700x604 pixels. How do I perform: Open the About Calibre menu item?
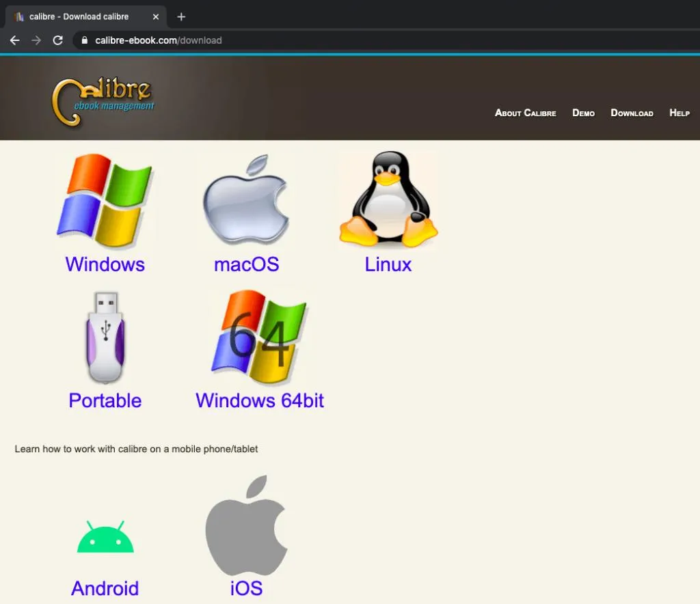[x=525, y=113]
